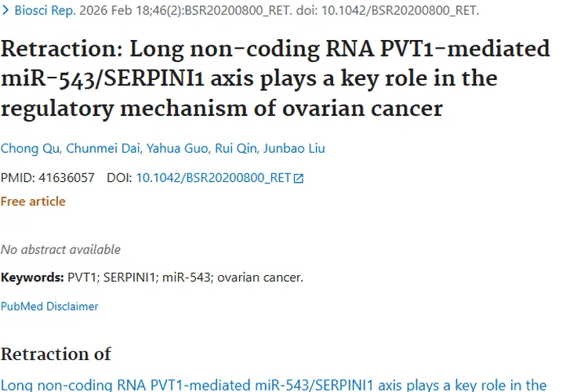
Task: Click the 'No abstract available' text
Action: [x=60, y=250]
